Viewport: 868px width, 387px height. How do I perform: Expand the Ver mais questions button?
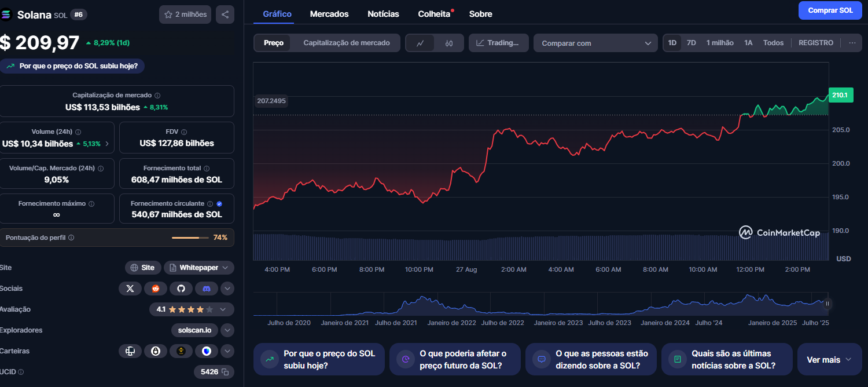tap(829, 359)
